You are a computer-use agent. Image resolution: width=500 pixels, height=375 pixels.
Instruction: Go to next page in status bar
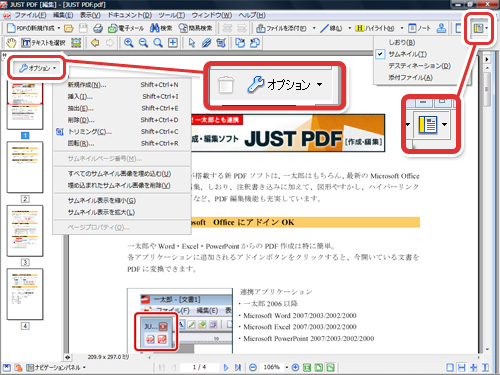pyautogui.click(x=226, y=367)
